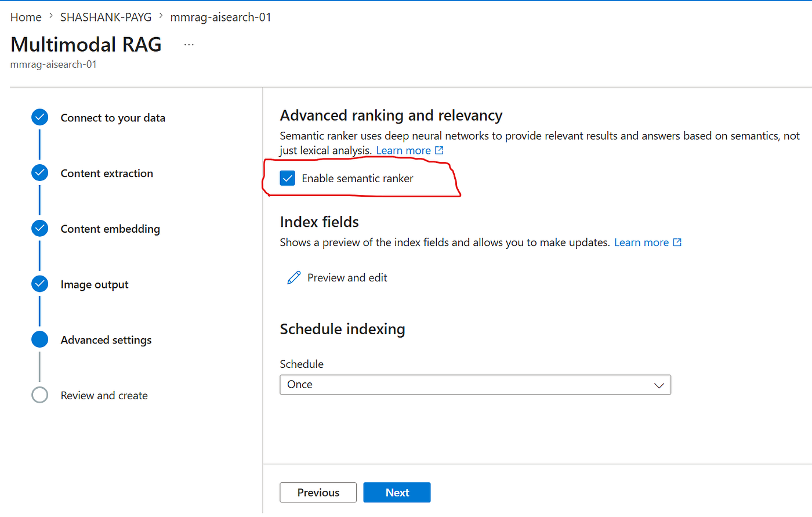Click the external link icon after Index fields Learn more
The width and height of the screenshot is (812, 517).
point(677,242)
